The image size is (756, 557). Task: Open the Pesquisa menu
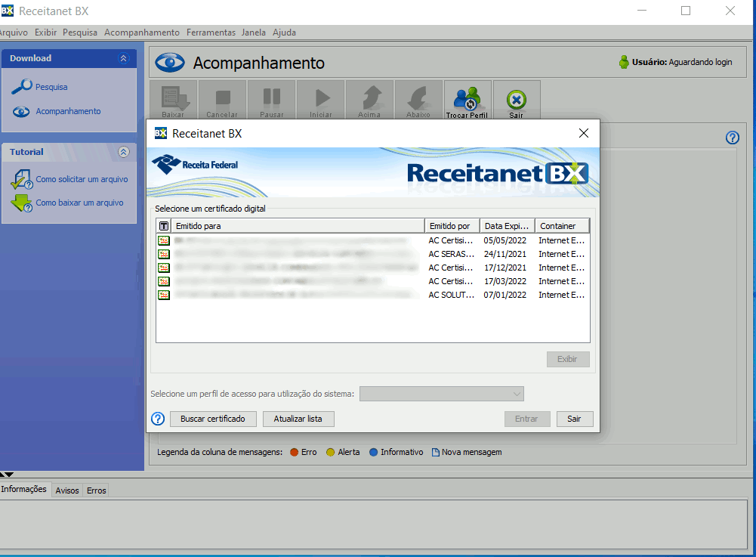(80, 32)
